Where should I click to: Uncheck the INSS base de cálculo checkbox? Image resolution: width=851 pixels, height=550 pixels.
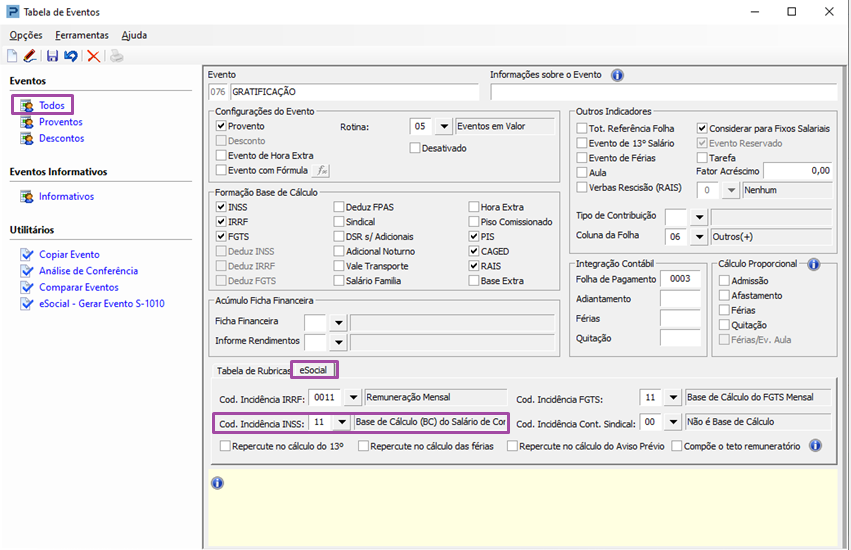(x=221, y=207)
